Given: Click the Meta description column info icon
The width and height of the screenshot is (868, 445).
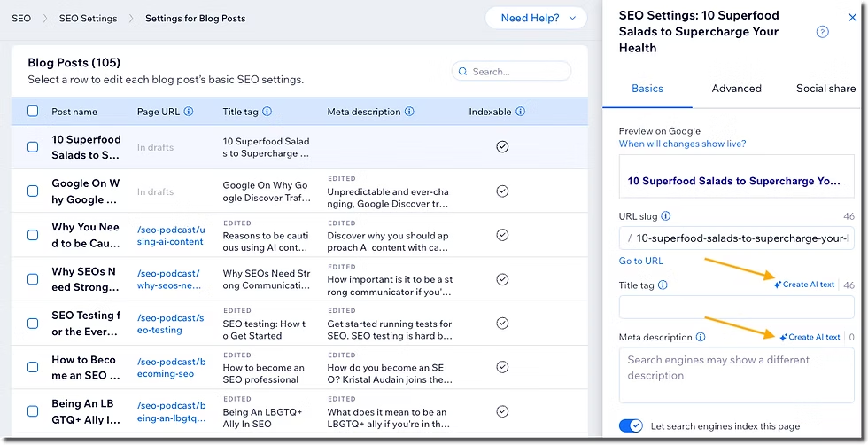Looking at the screenshot, I should (409, 112).
